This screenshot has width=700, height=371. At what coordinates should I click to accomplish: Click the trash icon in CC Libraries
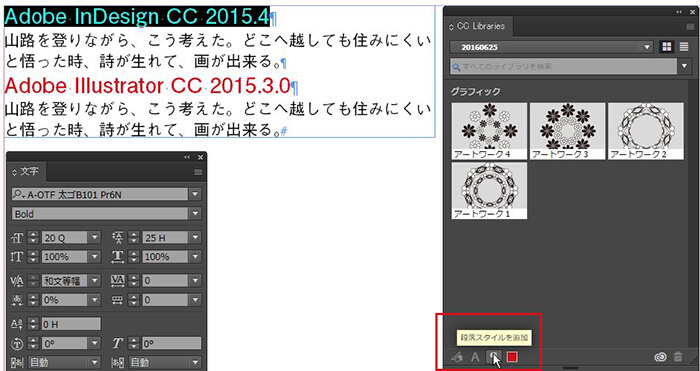(x=678, y=357)
